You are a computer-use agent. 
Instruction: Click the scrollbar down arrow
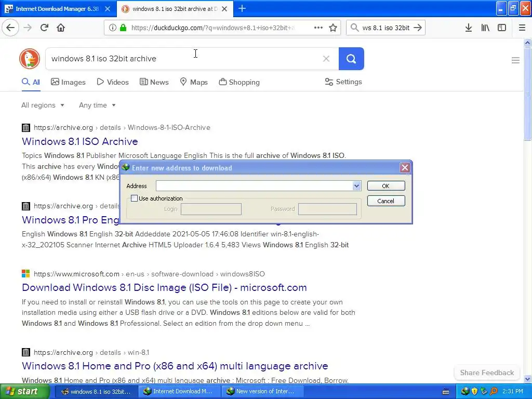point(527,379)
